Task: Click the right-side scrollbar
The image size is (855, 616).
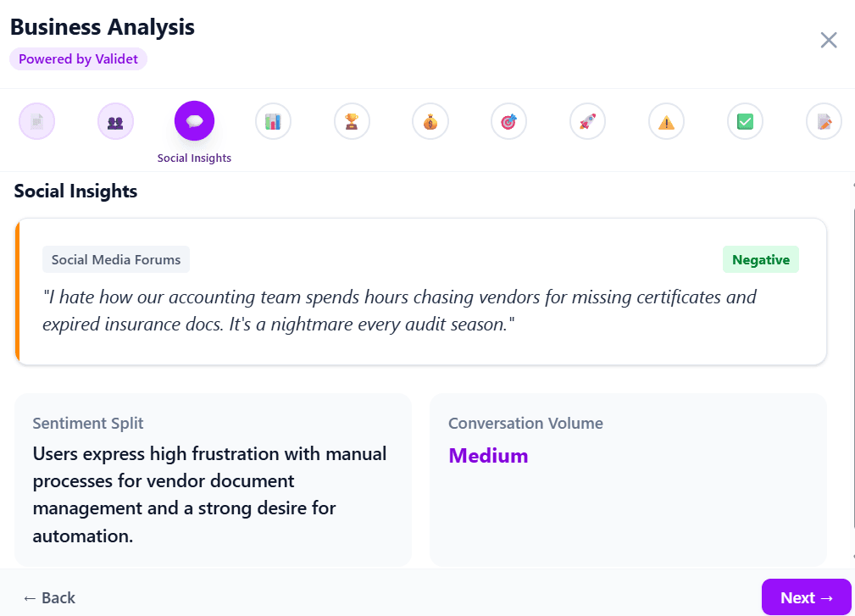Action: (851, 339)
